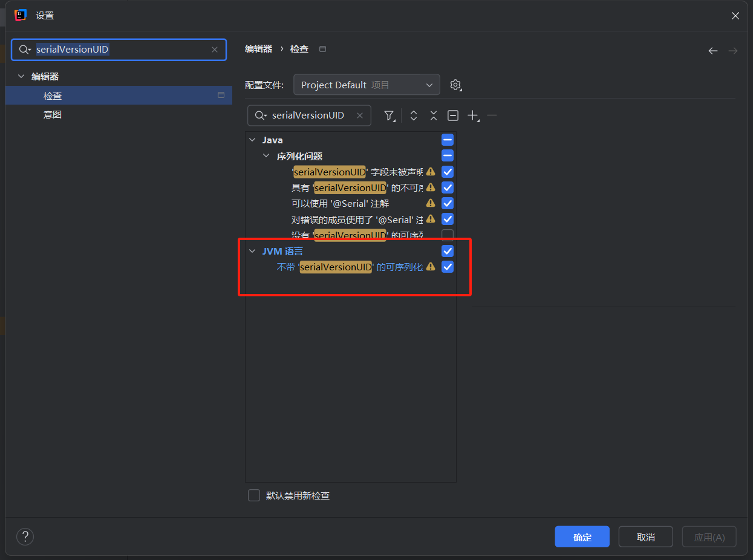Close the 设置 dialog window

tap(735, 16)
